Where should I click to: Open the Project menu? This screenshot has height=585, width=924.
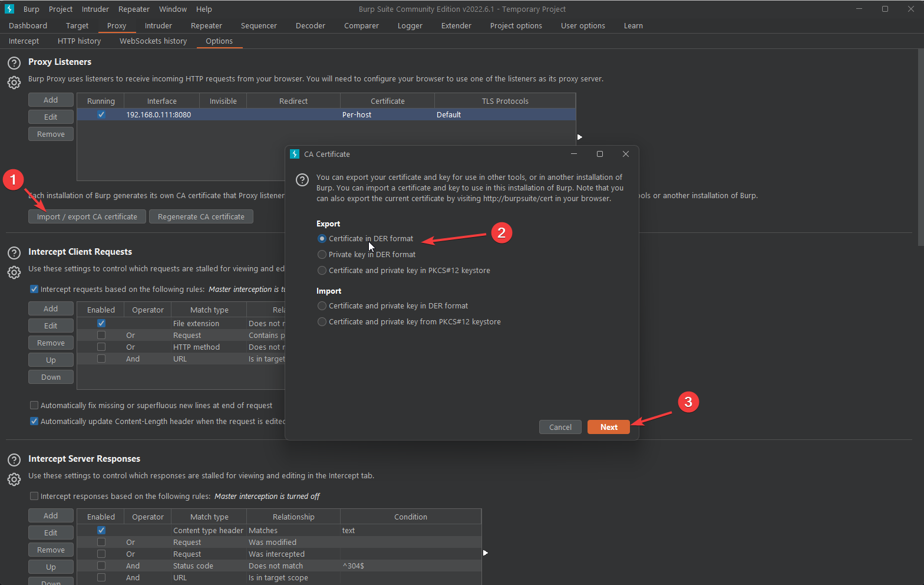[x=61, y=9]
